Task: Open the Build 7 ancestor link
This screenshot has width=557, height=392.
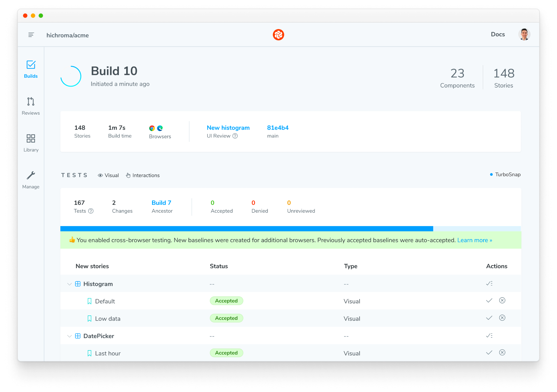Action: tap(161, 203)
